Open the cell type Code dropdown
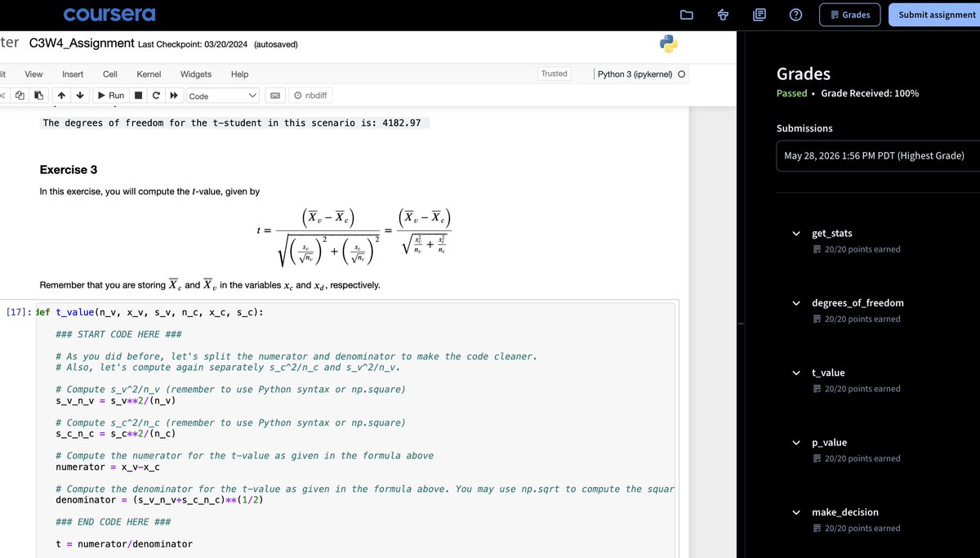Viewport: 980px width, 558px height. (223, 96)
